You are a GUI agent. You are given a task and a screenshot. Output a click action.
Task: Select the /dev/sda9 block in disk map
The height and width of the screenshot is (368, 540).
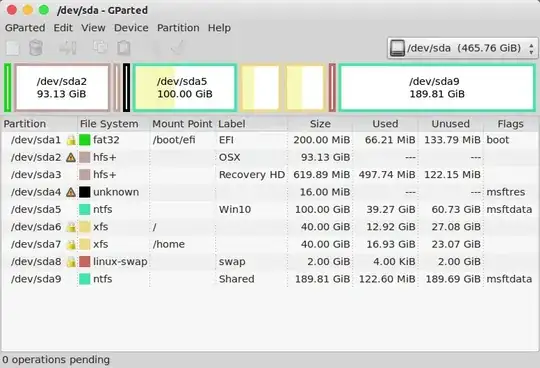click(x=437, y=87)
